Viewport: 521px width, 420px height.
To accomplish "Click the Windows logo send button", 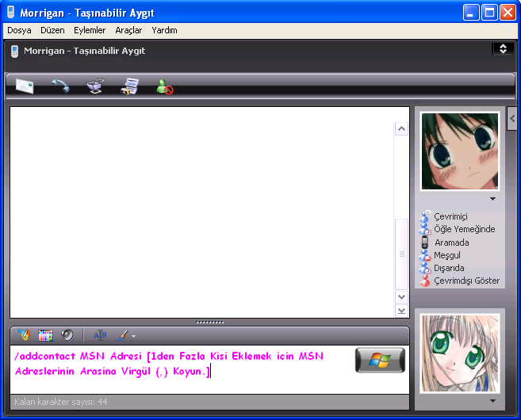I will click(x=380, y=361).
